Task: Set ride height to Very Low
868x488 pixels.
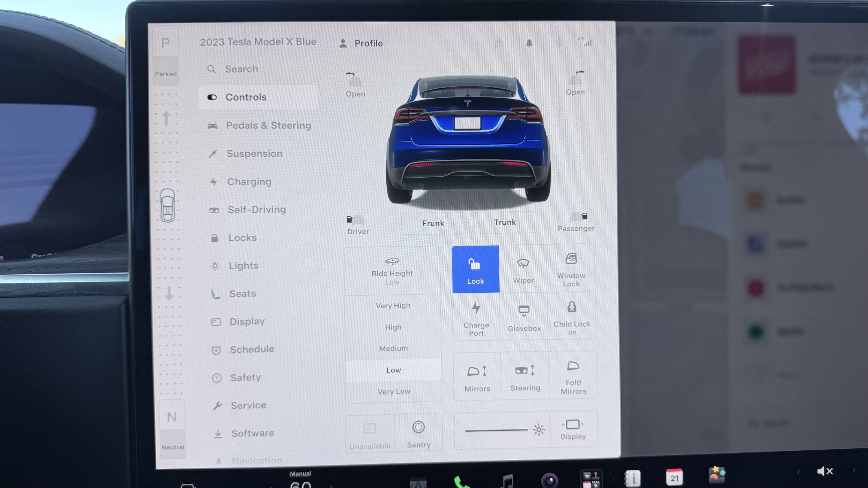Action: 394,391
